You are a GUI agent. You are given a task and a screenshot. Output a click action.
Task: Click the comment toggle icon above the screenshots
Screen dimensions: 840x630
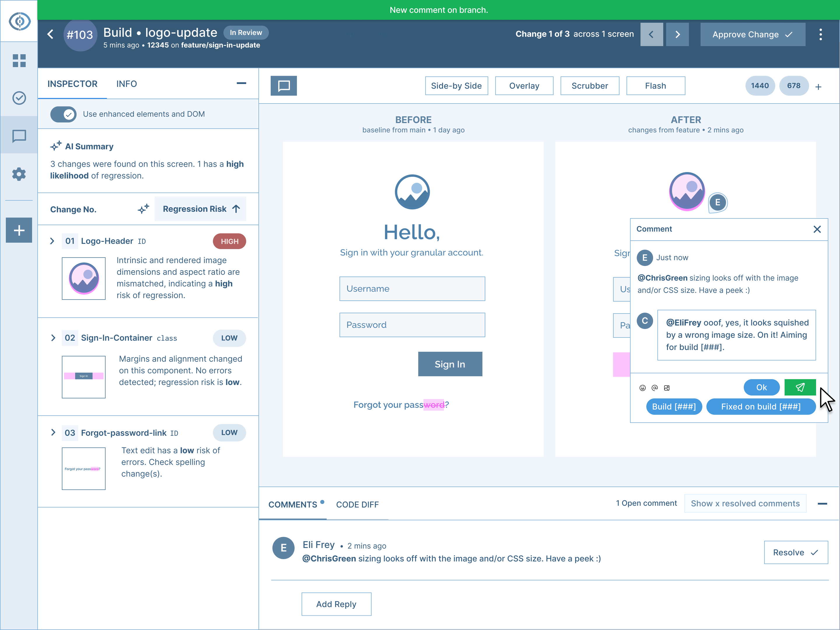tap(284, 86)
